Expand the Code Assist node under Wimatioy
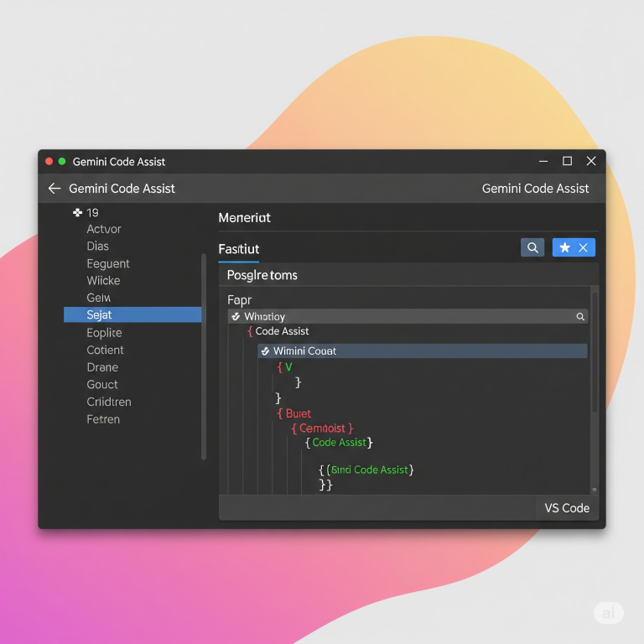This screenshot has height=644, width=644. coord(250,331)
